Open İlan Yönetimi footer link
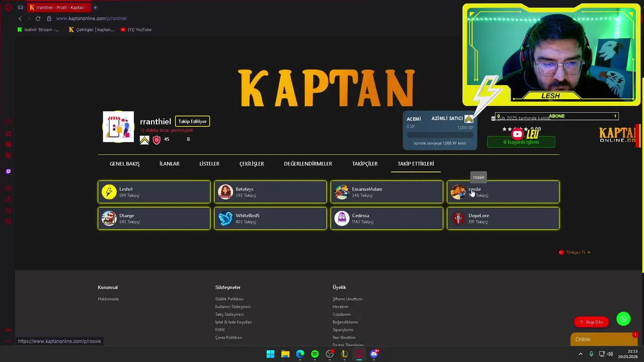Image resolution: width=644 pixels, height=362 pixels. tap(344, 337)
